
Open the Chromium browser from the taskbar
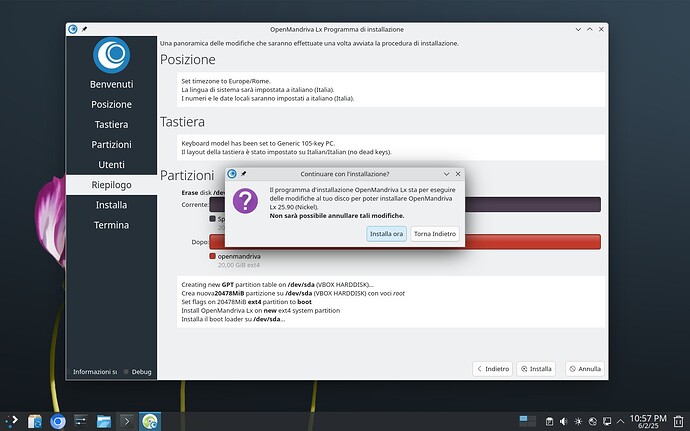point(58,421)
